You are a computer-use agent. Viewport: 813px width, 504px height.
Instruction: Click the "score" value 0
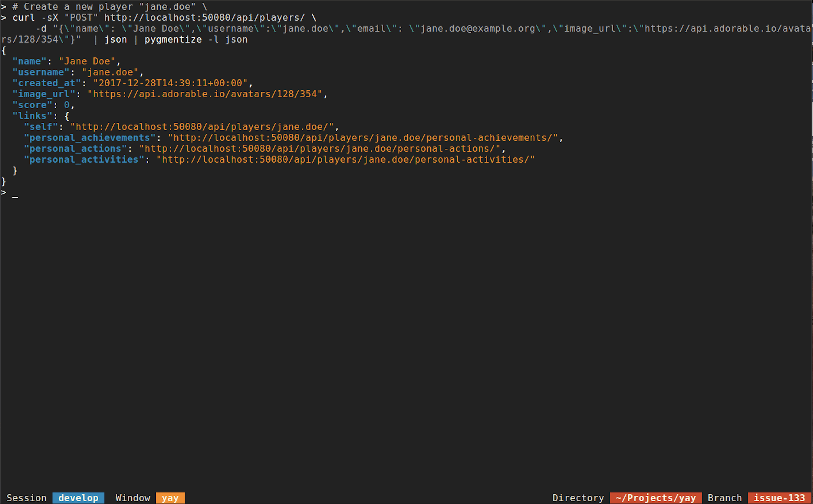(67, 105)
